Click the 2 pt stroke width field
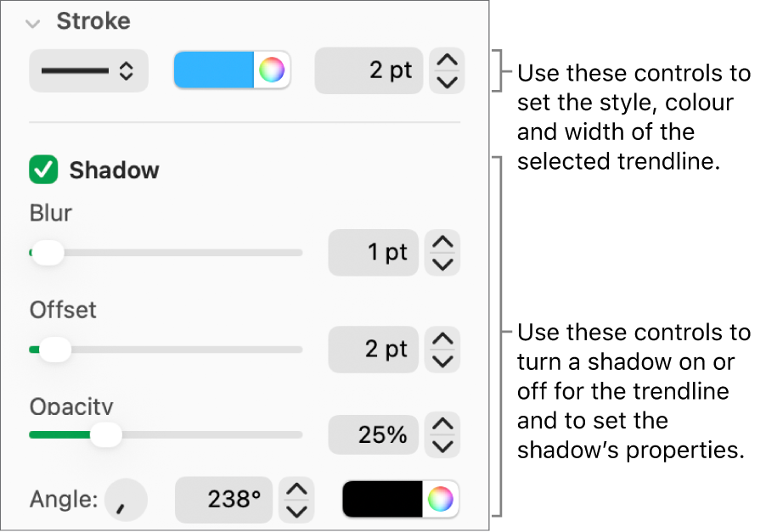Image resolution: width=766 pixels, height=532 pixels. coord(369,71)
